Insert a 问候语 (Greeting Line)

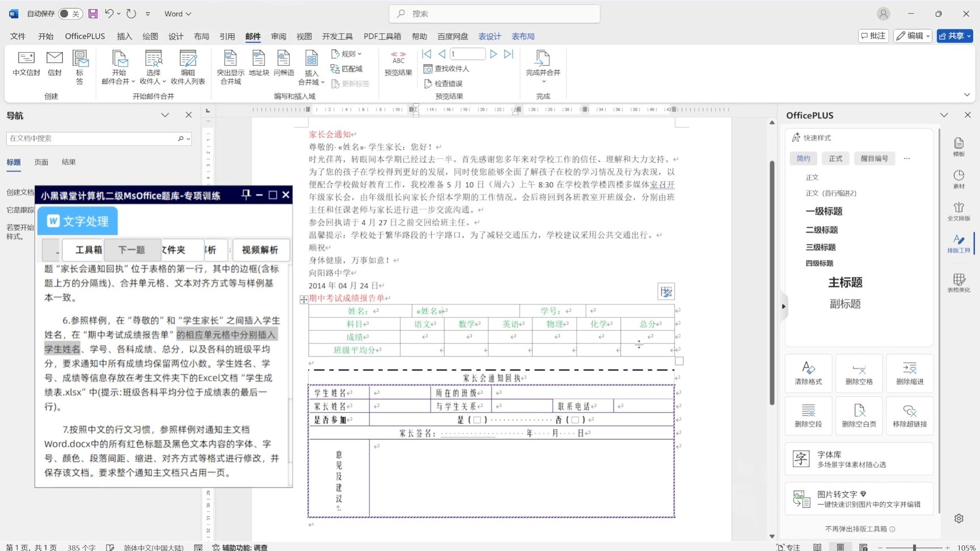(x=284, y=65)
